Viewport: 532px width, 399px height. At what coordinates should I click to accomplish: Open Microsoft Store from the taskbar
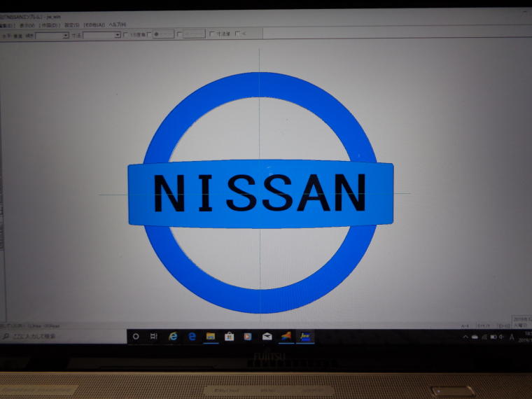pyautogui.click(x=230, y=336)
